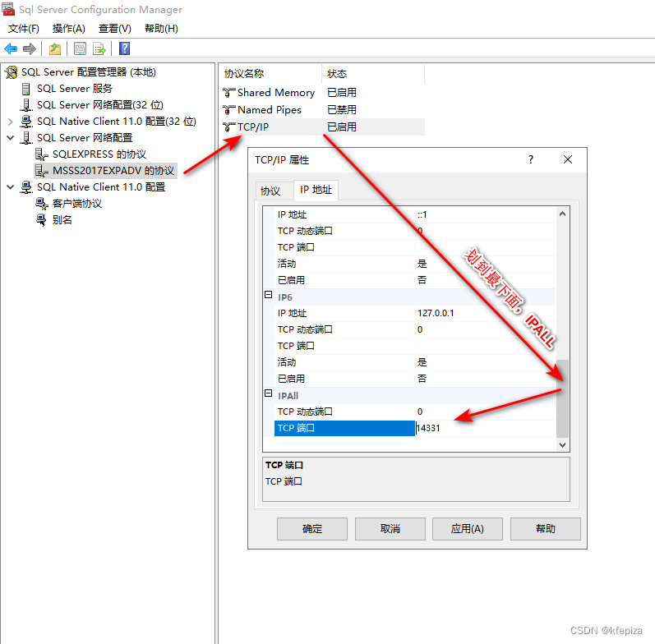Select SQLEXPRESS 的协议 tree item
Viewport: 655px width, 644px height.
99,154
